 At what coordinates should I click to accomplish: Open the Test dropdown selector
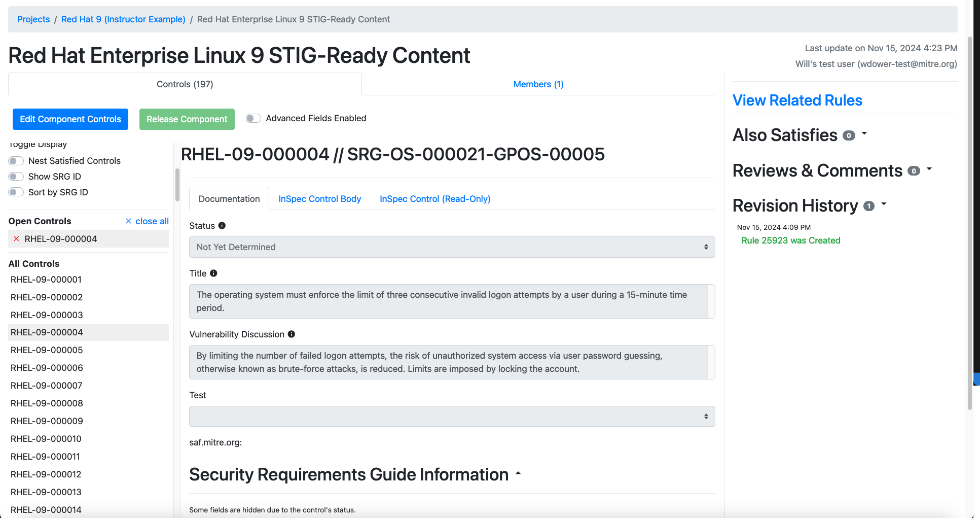(452, 417)
